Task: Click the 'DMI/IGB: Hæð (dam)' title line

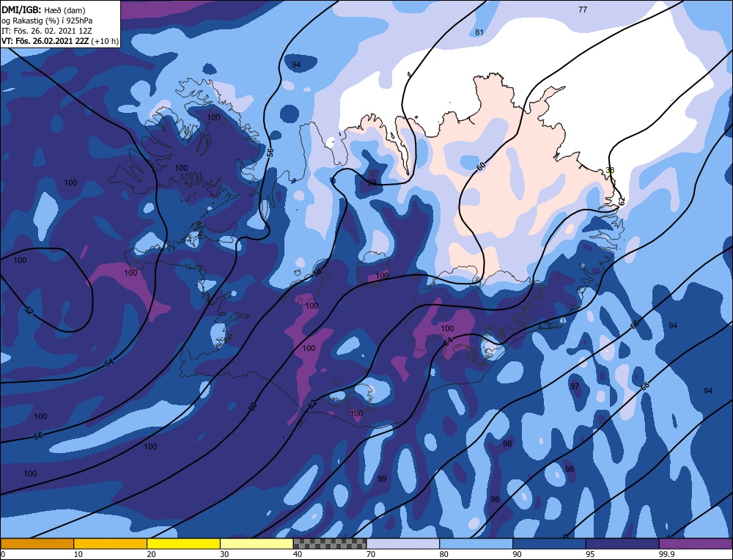Action: (x=43, y=10)
